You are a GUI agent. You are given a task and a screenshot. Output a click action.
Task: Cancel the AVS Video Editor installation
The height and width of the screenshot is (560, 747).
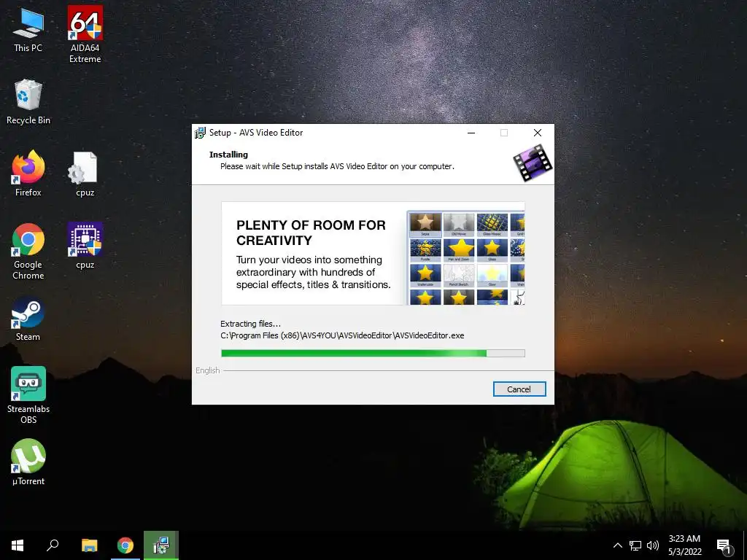coord(519,389)
